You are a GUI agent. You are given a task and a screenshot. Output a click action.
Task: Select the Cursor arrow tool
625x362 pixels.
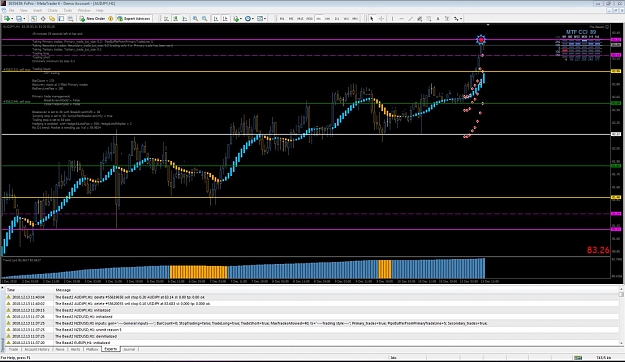coord(371,18)
